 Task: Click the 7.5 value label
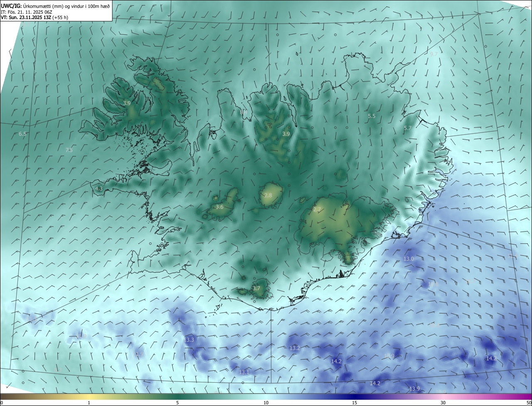pyautogui.click(x=69, y=150)
